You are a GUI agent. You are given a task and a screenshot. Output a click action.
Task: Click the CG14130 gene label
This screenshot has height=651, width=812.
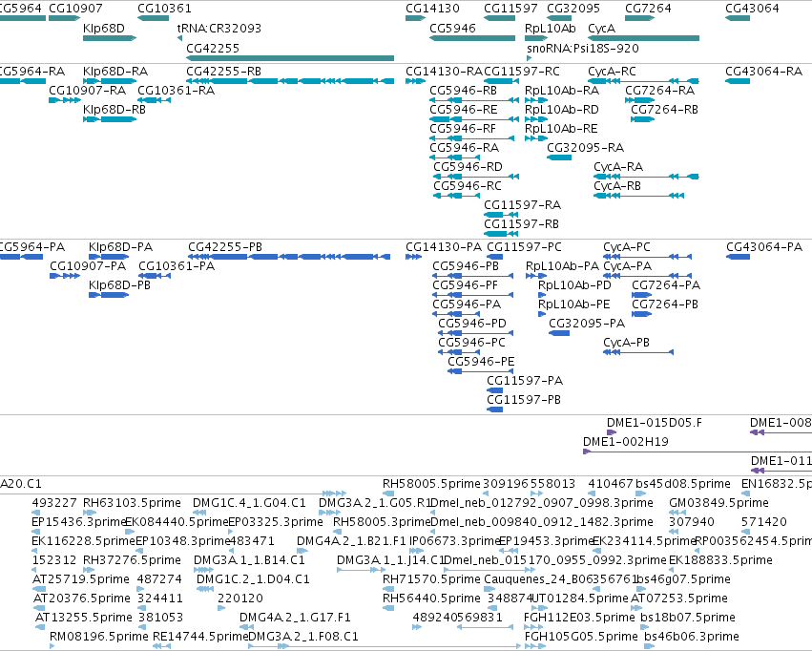click(x=432, y=9)
